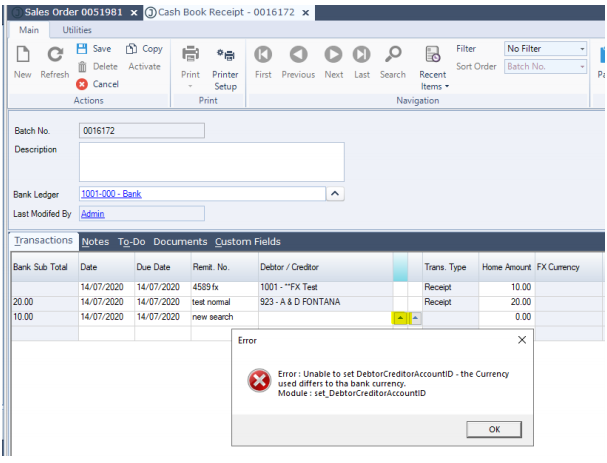This screenshot has height=463, width=607.
Task: Select the test normal remittance cell
Action: (x=225, y=302)
